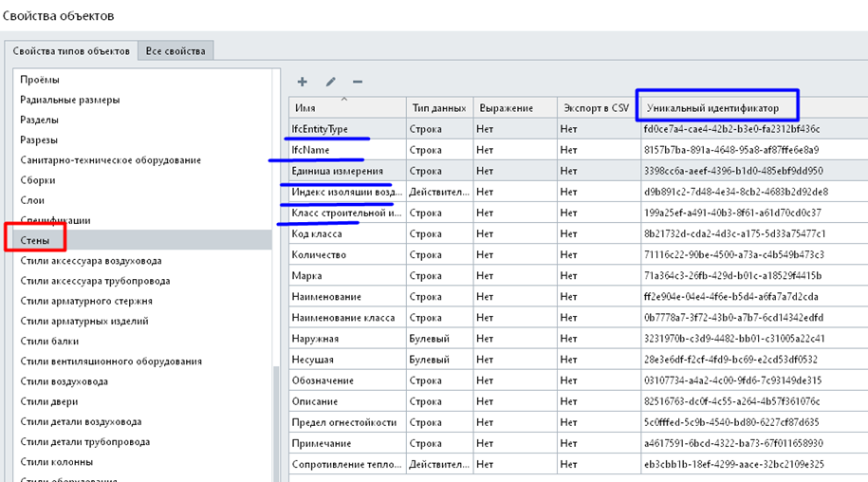
Task: Select the 'Несущая' property row
Action: click(x=579, y=360)
